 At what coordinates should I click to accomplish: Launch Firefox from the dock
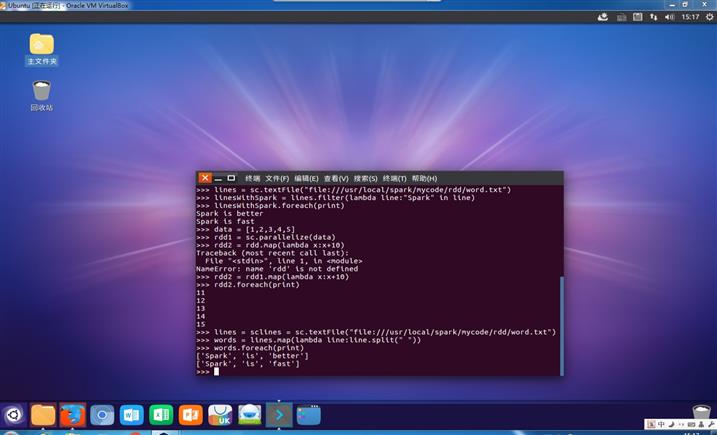[x=72, y=415]
